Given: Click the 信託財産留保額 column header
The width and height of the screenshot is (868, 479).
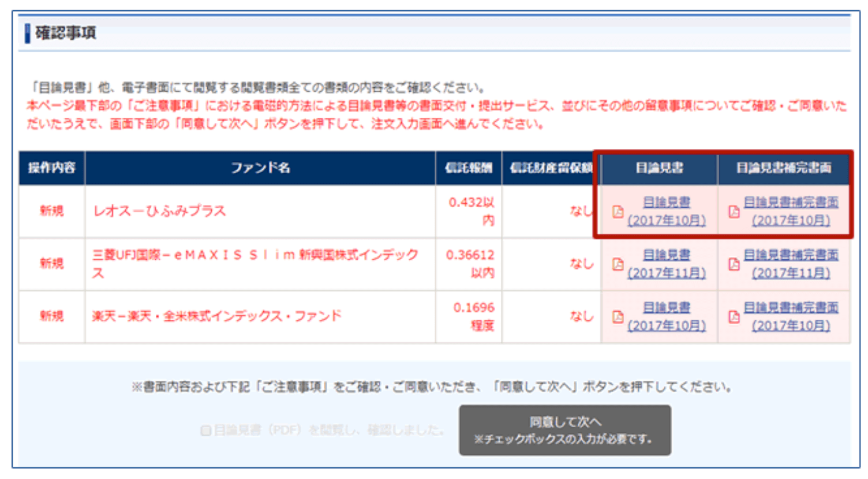Looking at the screenshot, I should click(x=551, y=168).
